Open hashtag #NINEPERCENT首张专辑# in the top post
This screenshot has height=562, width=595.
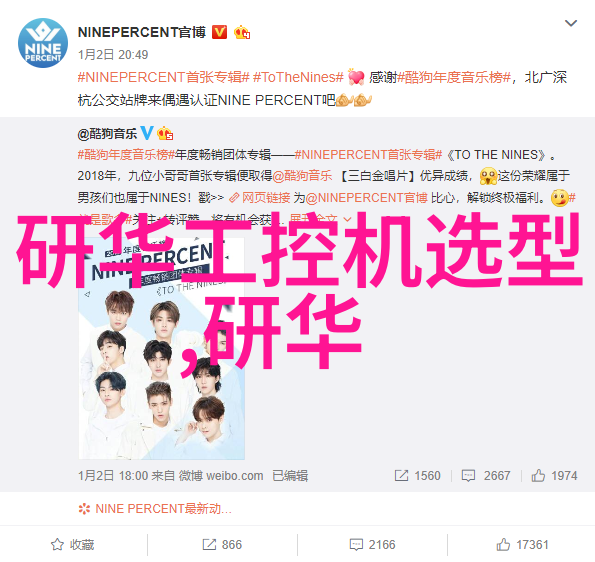pos(164,77)
